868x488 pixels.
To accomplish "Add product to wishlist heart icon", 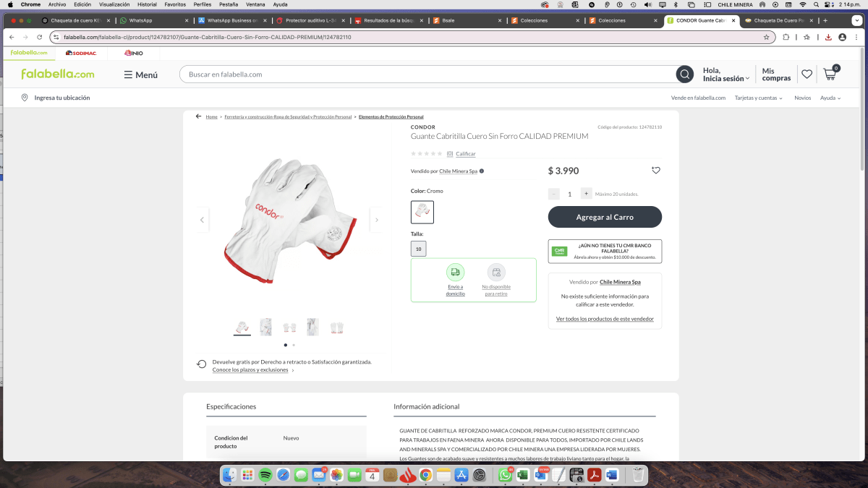I will tap(656, 171).
